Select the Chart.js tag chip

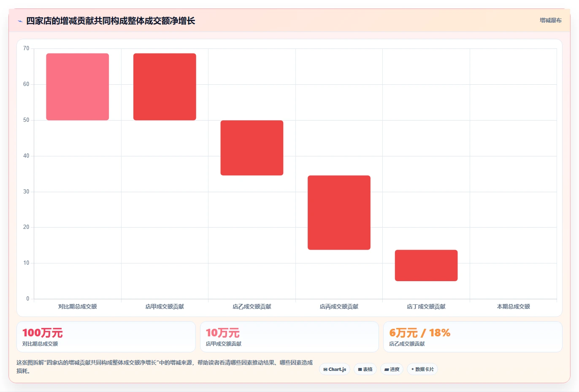[335, 369]
